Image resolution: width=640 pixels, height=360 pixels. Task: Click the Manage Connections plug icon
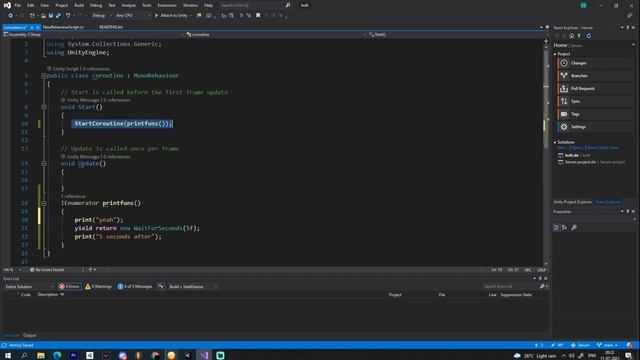(579, 36)
